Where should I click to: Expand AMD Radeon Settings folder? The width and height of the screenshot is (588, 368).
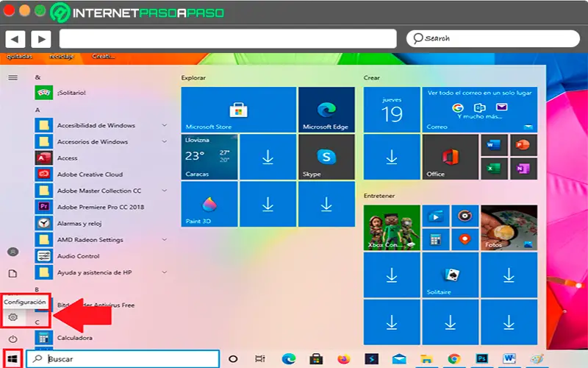pyautogui.click(x=164, y=240)
